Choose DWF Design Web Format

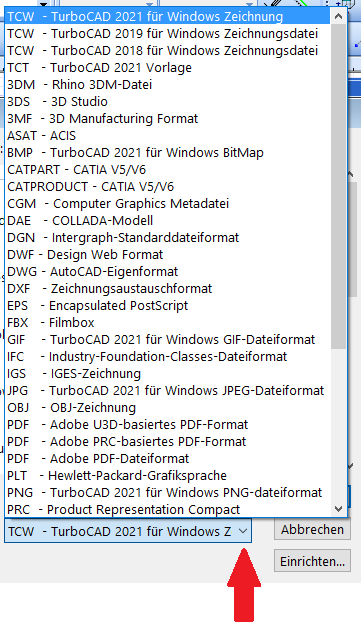click(x=168, y=255)
